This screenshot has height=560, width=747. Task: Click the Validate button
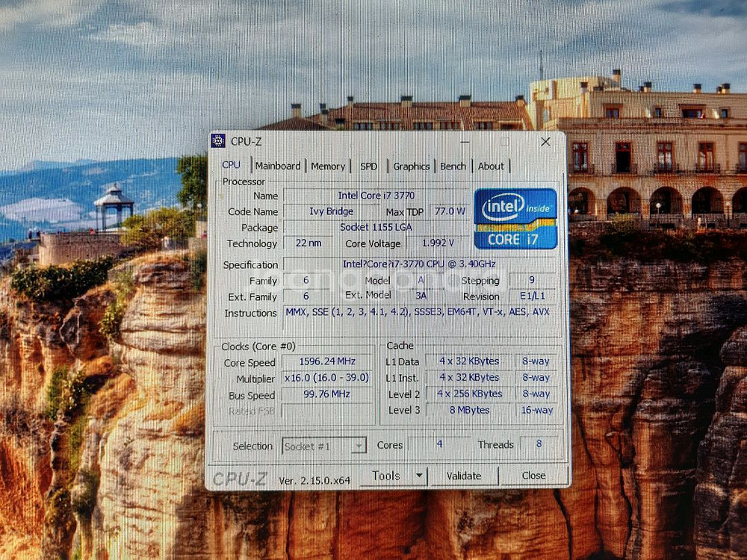click(x=464, y=476)
